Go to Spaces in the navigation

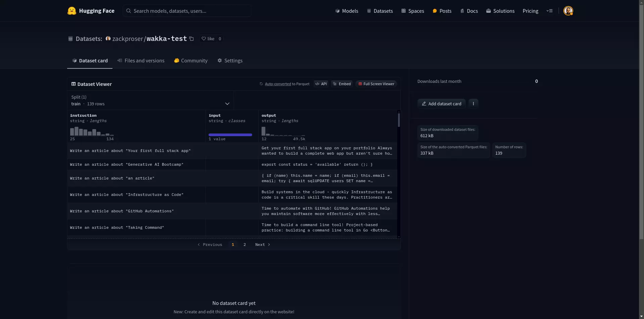tap(413, 11)
